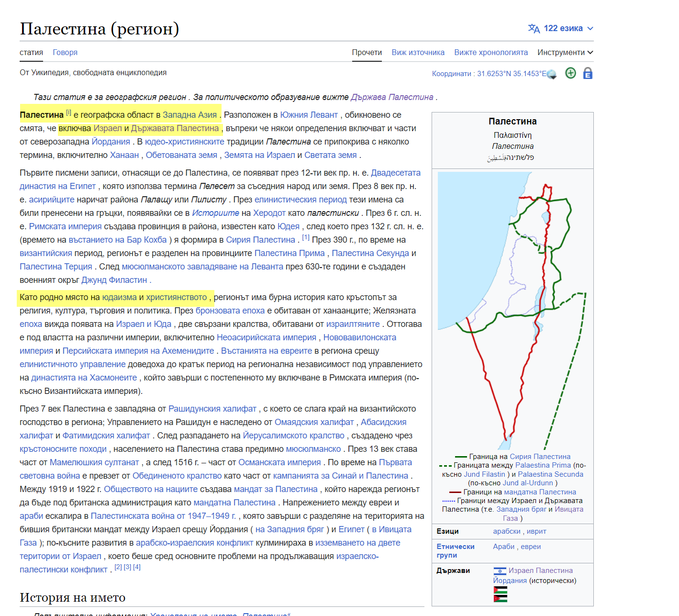
Task: Select the Прочети read tab
Action: pos(367,52)
